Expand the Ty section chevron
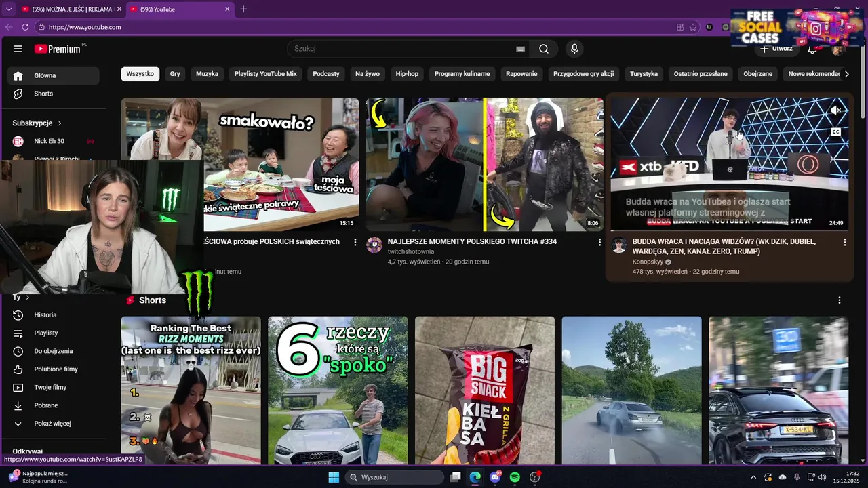Viewport: 868px width, 488px height. point(27,298)
